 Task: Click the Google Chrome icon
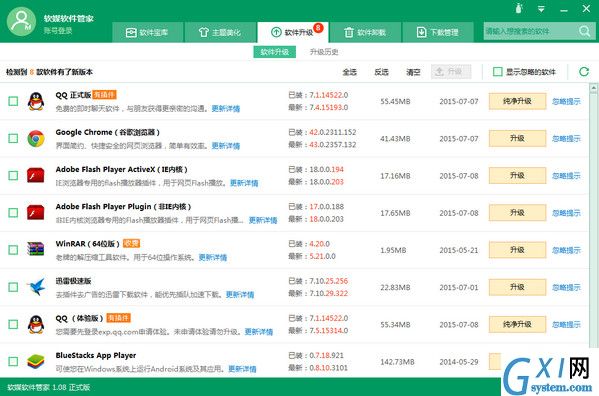pos(36,139)
